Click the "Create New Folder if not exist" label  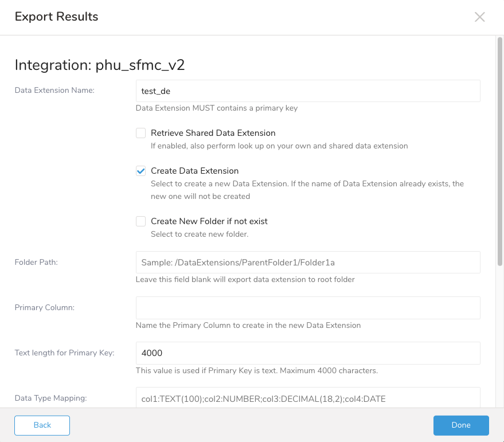[x=209, y=221]
